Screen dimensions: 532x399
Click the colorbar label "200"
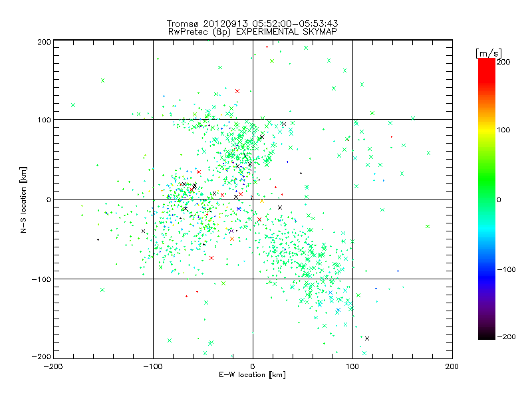pos(503,62)
